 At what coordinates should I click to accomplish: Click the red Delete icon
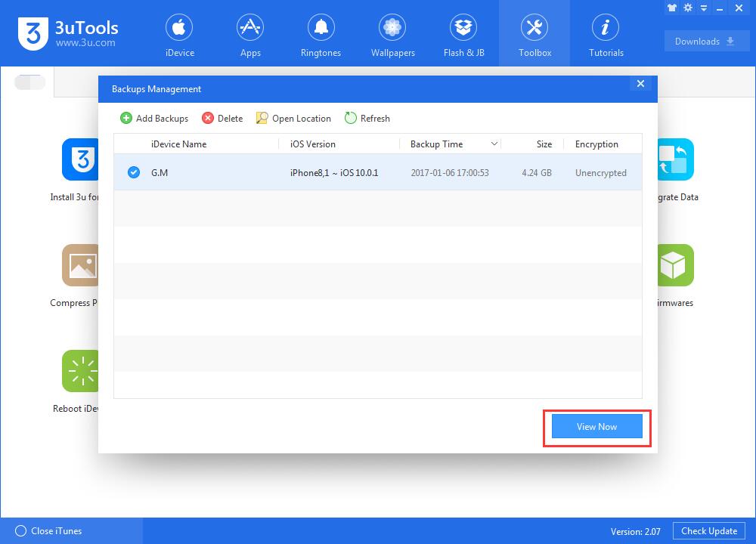[208, 118]
